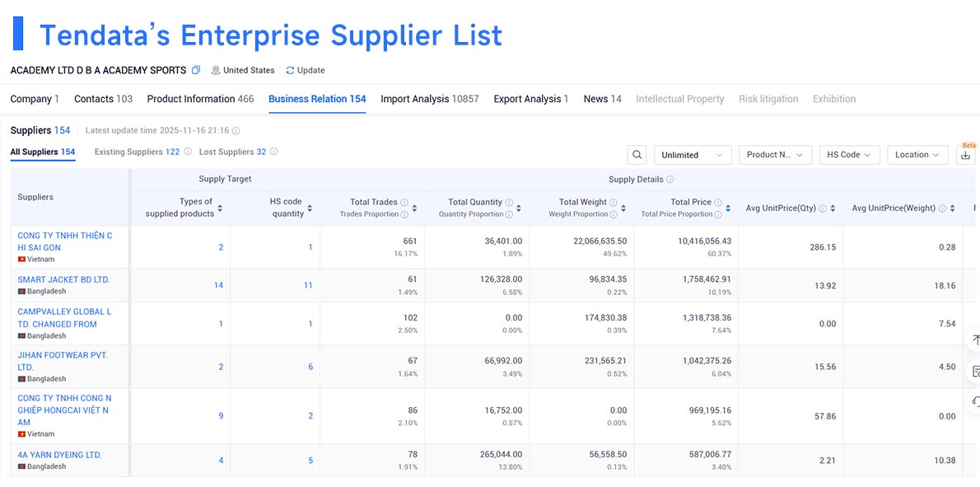The image size is (980, 487).
Task: Open the Import Analysis 10857 tab
Action: 429,99
